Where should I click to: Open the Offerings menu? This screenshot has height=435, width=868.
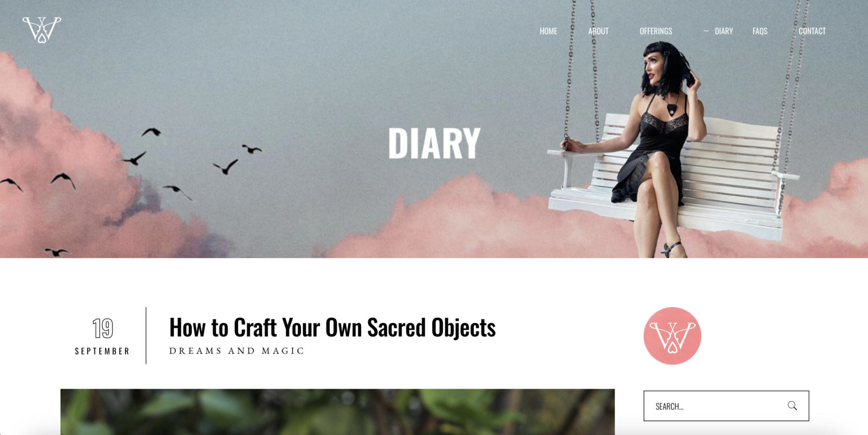click(656, 31)
